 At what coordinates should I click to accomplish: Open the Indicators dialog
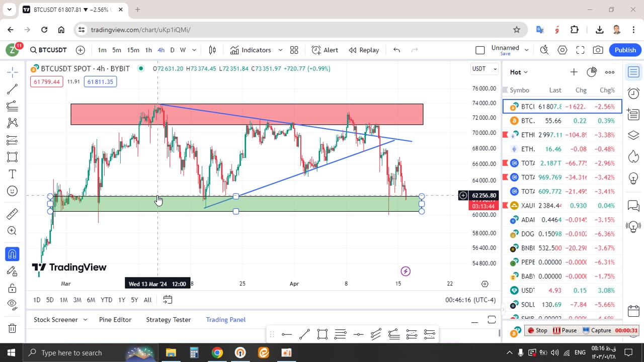251,50
